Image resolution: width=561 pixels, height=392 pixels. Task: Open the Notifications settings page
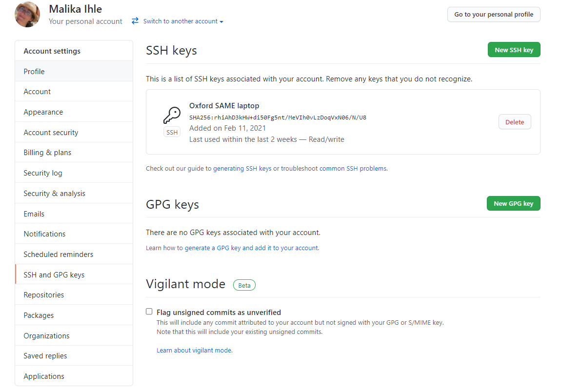tap(44, 234)
